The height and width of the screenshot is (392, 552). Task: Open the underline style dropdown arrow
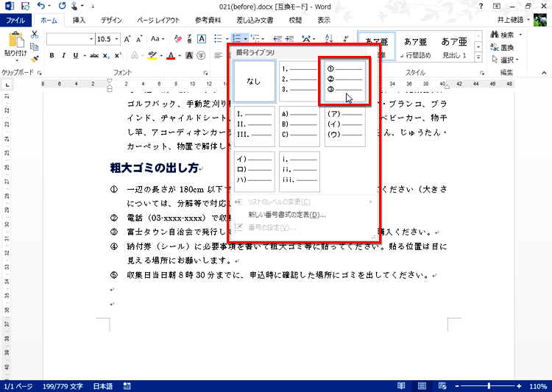click(85, 56)
